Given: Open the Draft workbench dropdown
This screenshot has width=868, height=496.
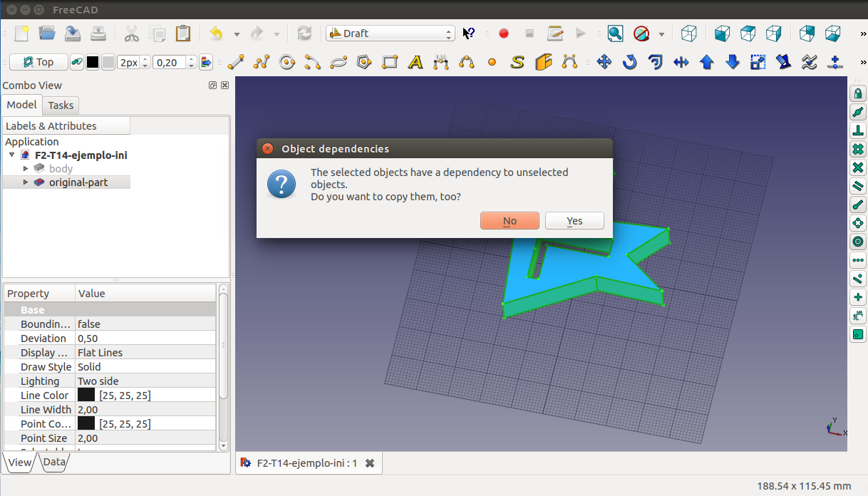Looking at the screenshot, I should pos(390,33).
